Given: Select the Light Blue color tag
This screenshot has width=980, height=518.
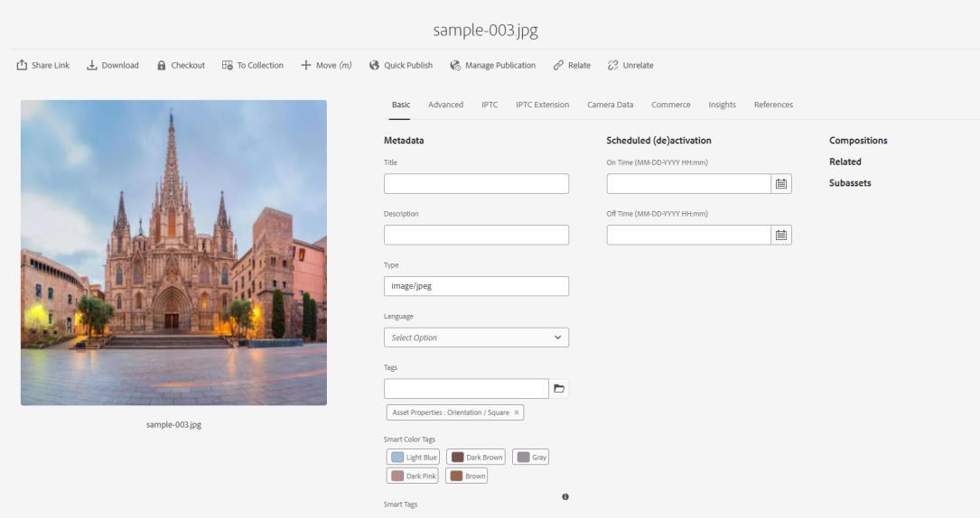Looking at the screenshot, I should [413, 458].
